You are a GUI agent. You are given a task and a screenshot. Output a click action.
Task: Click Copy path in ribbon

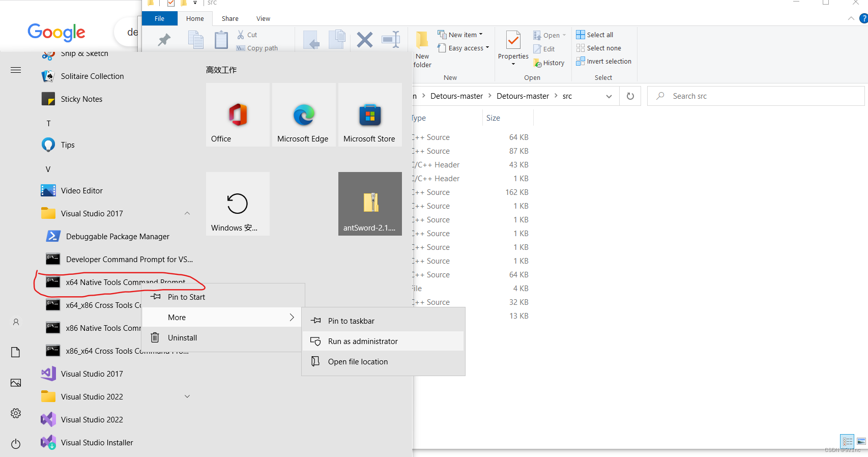pos(257,48)
